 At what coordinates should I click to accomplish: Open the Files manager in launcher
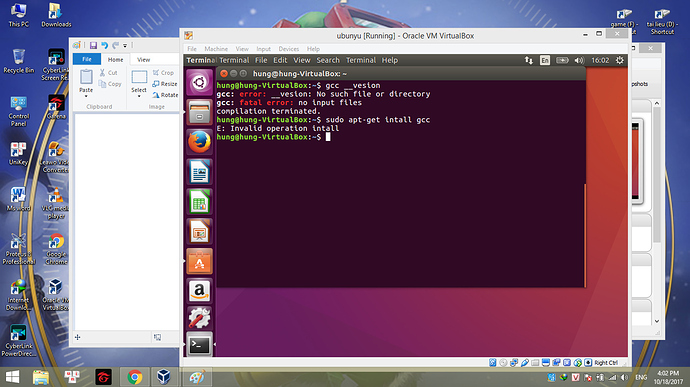pyautogui.click(x=199, y=112)
